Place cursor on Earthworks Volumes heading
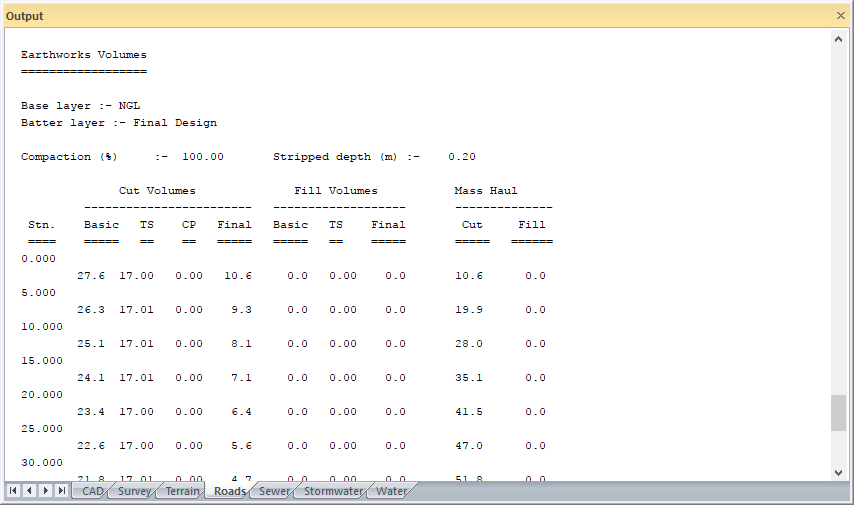This screenshot has height=505, width=854. pyautogui.click(x=84, y=55)
